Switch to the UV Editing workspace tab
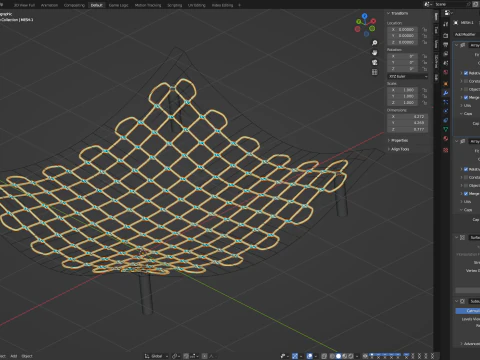480x360 pixels. click(197, 5)
